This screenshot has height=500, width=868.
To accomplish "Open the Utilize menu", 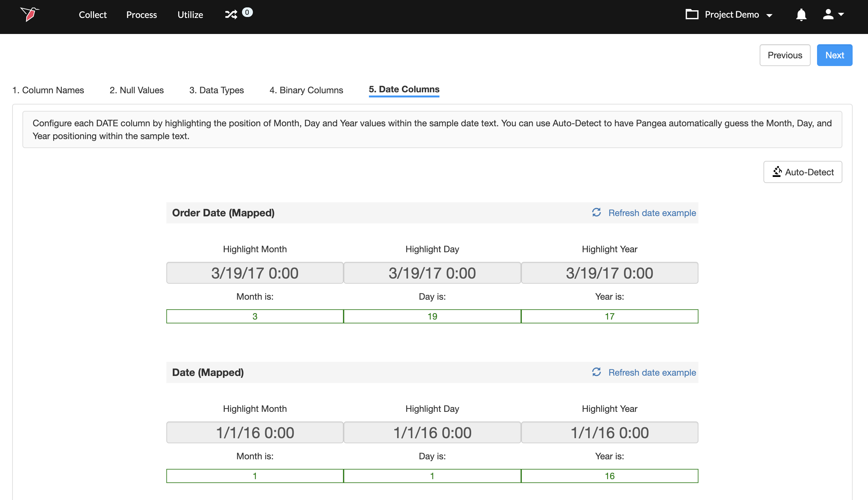I will pos(190,15).
